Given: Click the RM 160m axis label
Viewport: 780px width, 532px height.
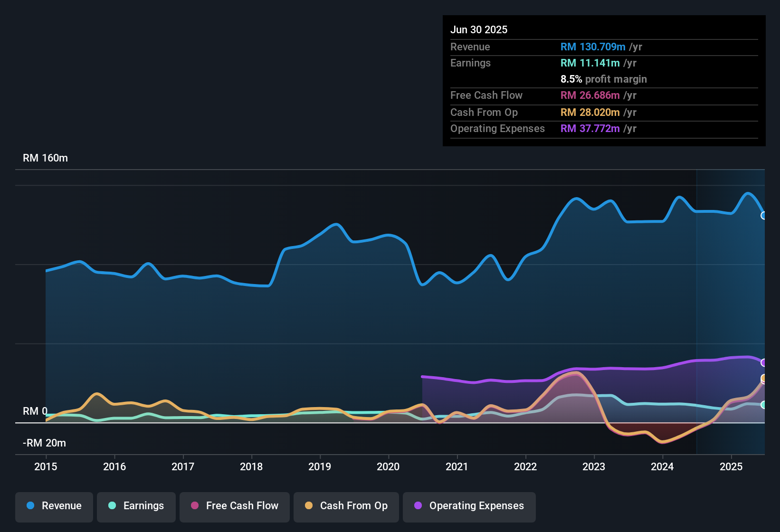Looking at the screenshot, I should pos(45,158).
